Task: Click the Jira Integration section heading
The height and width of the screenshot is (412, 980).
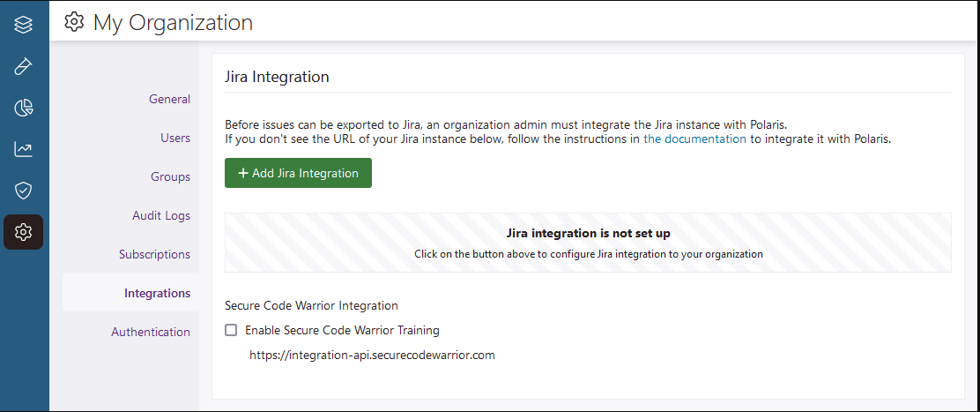Action: [x=277, y=77]
